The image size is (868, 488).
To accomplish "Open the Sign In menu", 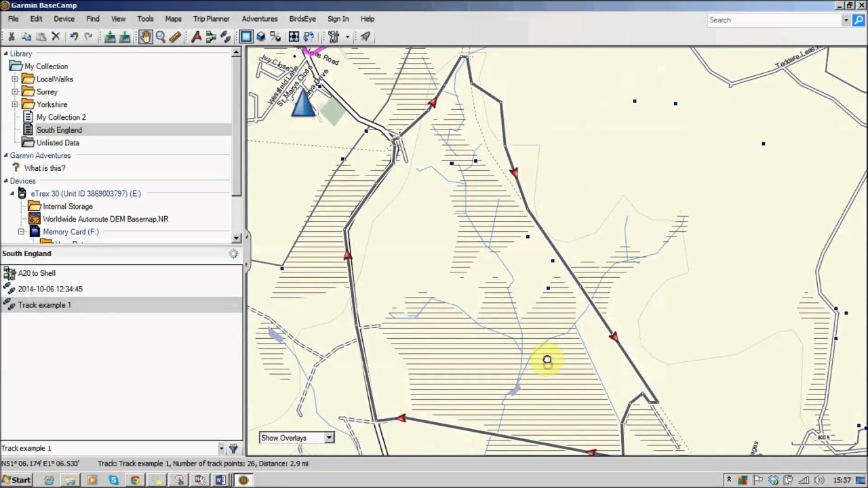I will tap(338, 19).
